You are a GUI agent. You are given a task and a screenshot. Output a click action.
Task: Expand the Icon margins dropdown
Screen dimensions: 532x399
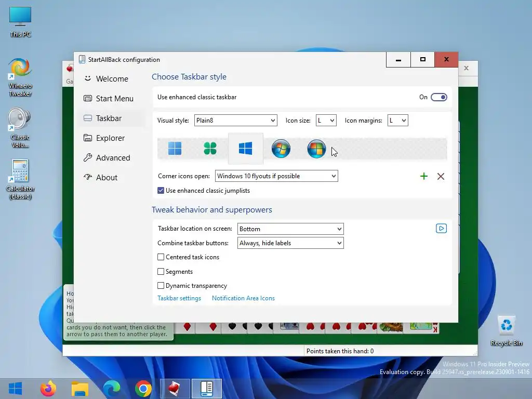(x=397, y=120)
